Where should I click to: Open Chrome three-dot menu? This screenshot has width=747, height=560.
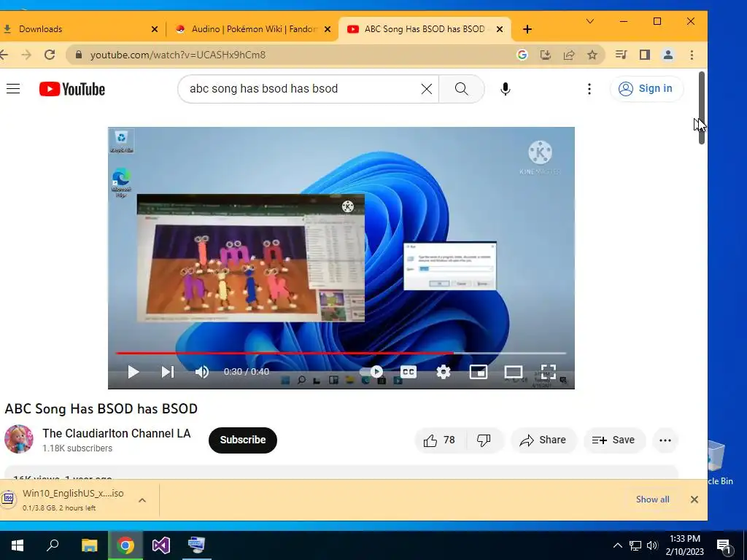(692, 55)
